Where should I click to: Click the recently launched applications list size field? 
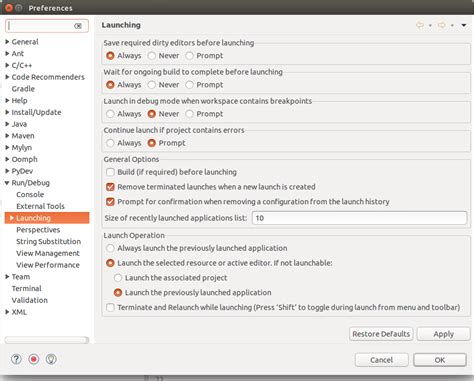(359, 218)
